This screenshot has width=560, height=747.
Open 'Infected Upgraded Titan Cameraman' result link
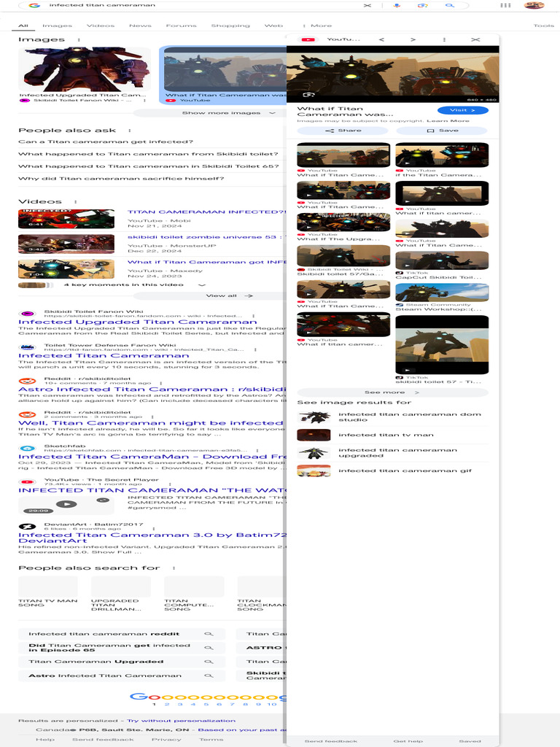pos(137,322)
